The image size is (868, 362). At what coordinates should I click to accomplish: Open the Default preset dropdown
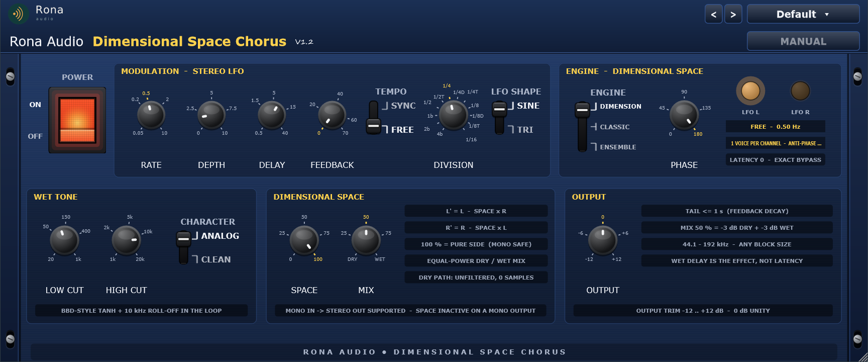(803, 14)
